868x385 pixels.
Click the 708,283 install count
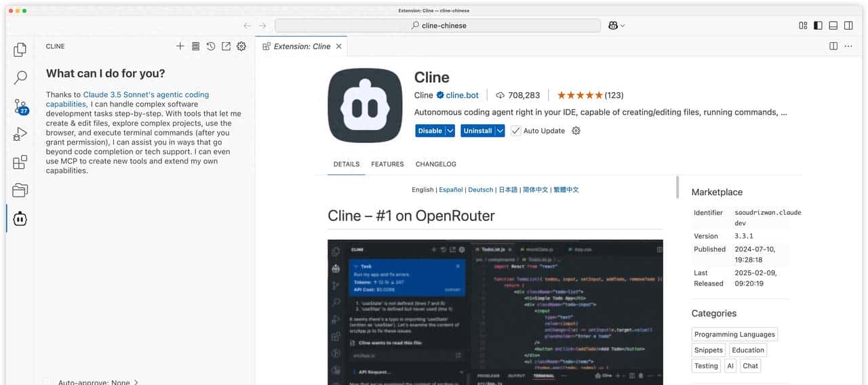(518, 95)
